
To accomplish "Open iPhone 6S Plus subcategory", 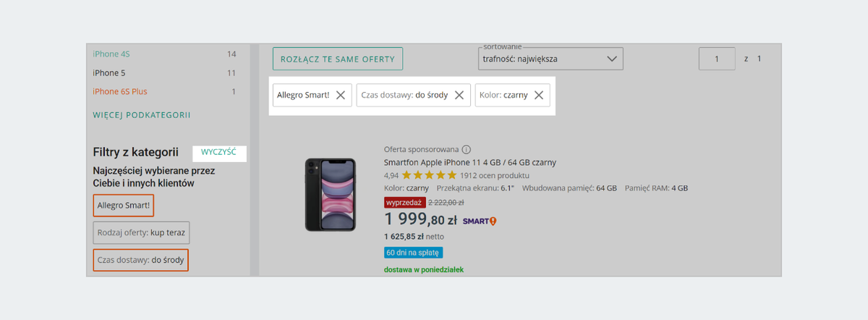I will (120, 92).
